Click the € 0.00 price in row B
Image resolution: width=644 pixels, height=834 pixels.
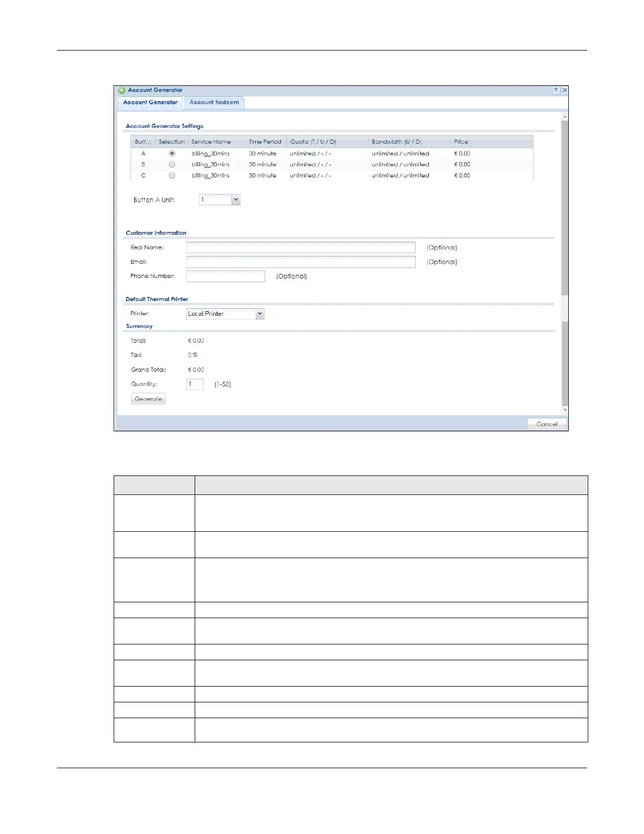462,165
